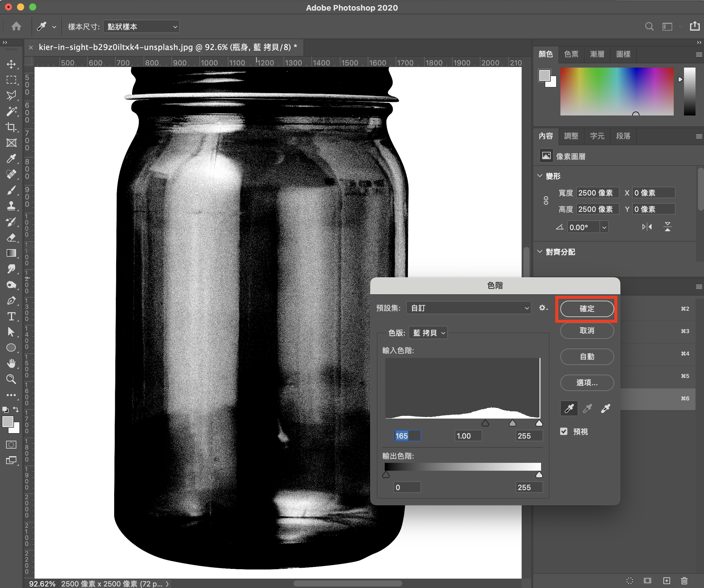Select the Ellipse shape tool

tap(12, 348)
